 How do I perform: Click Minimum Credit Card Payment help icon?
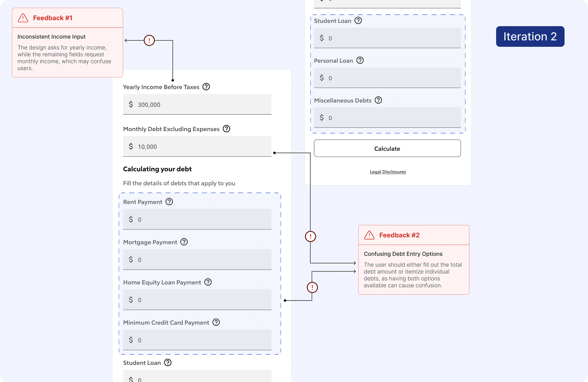[216, 322]
